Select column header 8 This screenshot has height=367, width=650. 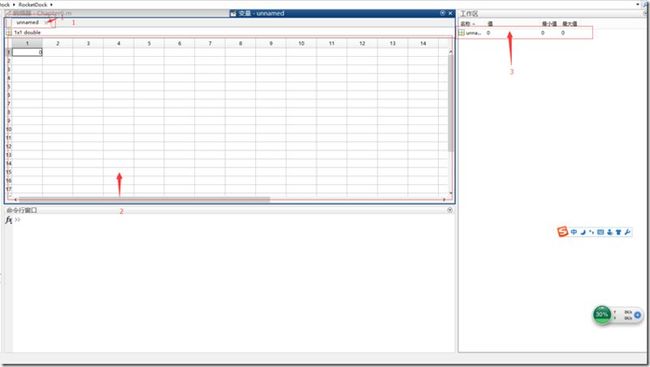coord(240,43)
